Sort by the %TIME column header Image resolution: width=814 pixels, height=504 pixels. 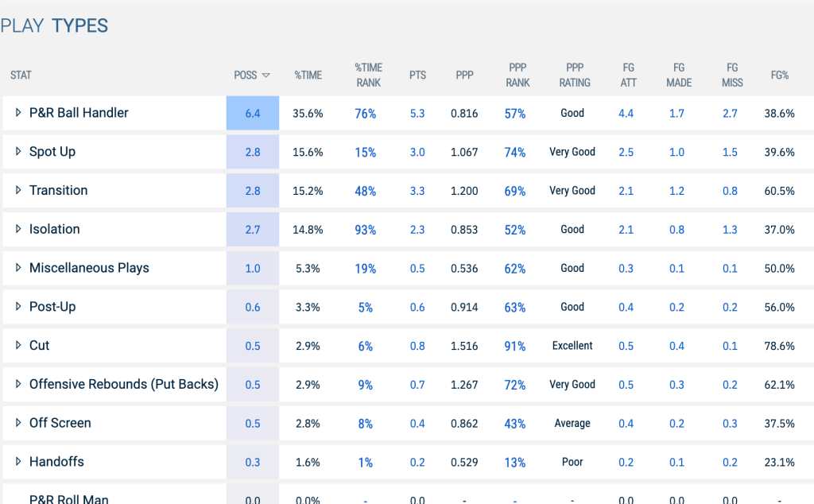pos(308,76)
